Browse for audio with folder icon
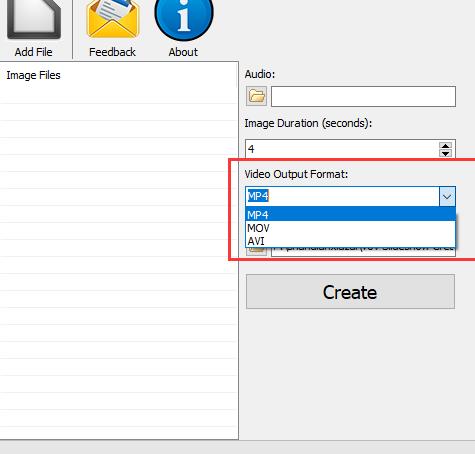The width and height of the screenshot is (475, 454). click(256, 96)
